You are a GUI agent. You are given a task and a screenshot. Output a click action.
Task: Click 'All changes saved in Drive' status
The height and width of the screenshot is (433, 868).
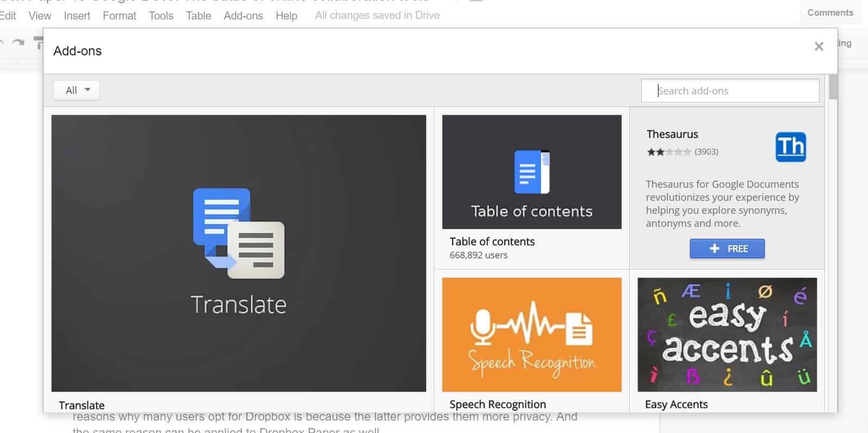[377, 16]
